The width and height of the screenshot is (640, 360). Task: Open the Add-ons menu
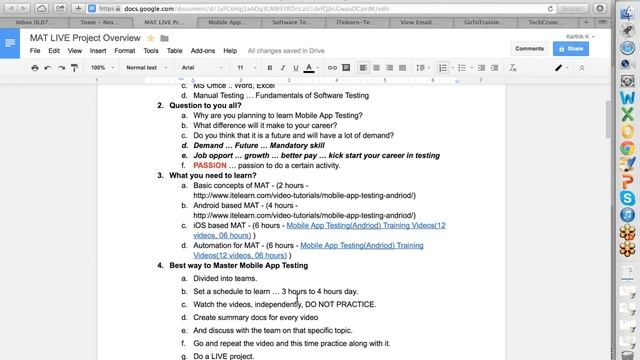(202, 51)
